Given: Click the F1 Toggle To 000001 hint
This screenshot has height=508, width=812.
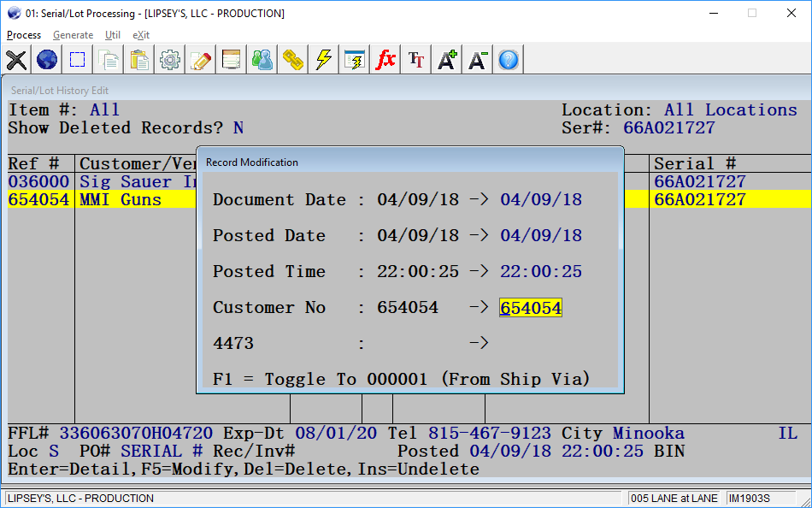Looking at the screenshot, I should point(402,379).
